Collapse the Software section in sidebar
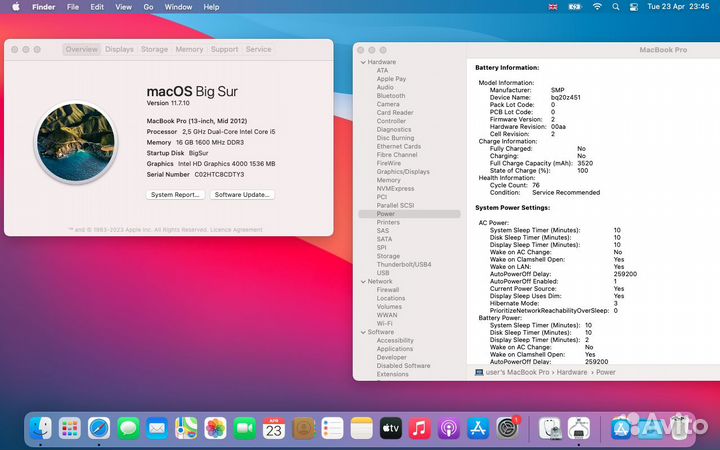Viewport: 720px width, 450px height. 364,332
